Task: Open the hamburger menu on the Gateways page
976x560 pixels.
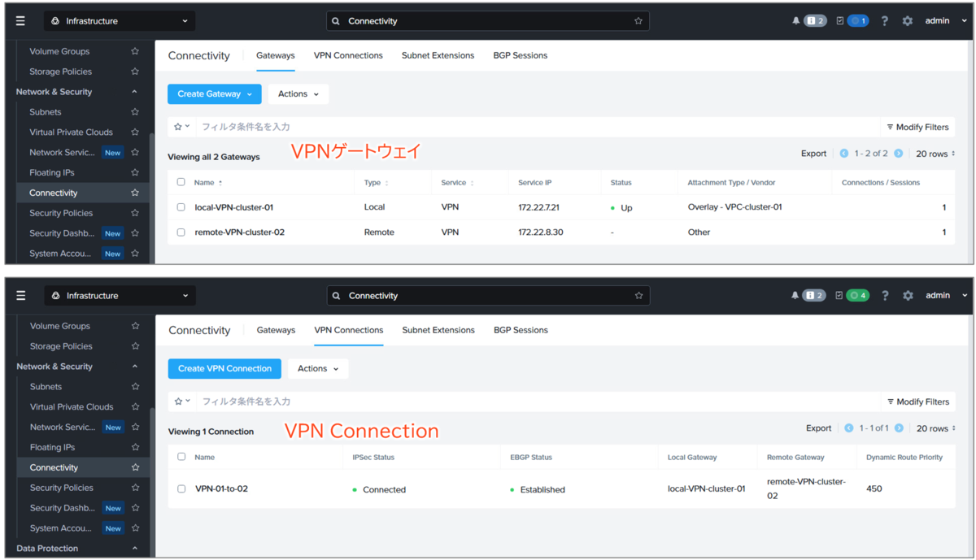Action: point(20,21)
